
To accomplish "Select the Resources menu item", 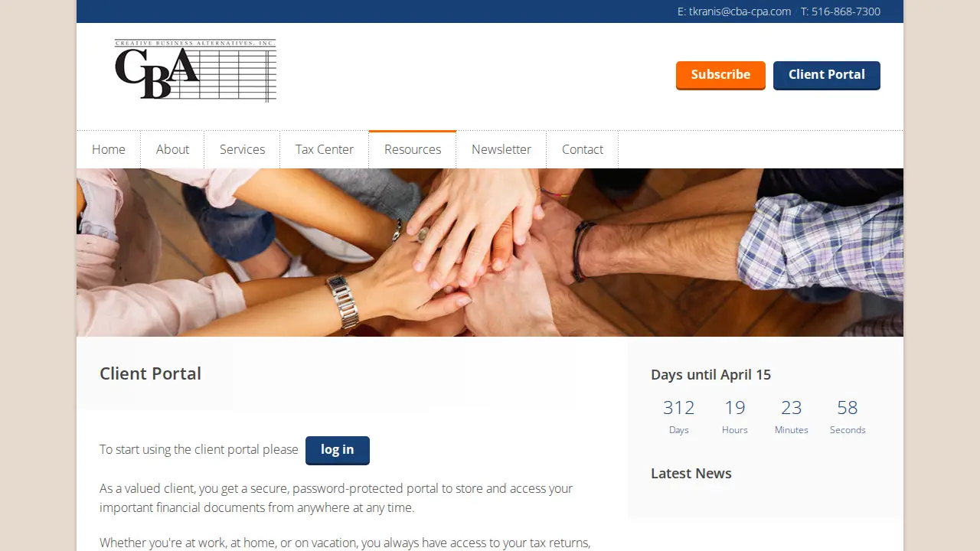I will click(413, 149).
